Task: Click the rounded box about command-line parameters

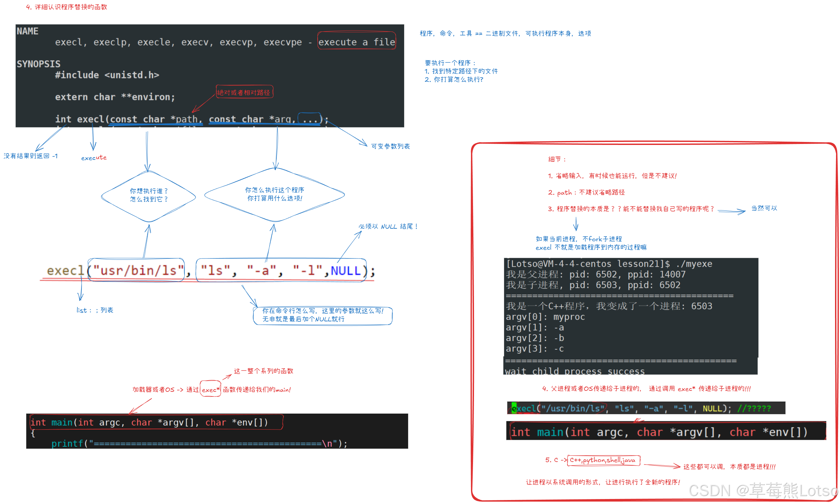Action: [x=323, y=315]
